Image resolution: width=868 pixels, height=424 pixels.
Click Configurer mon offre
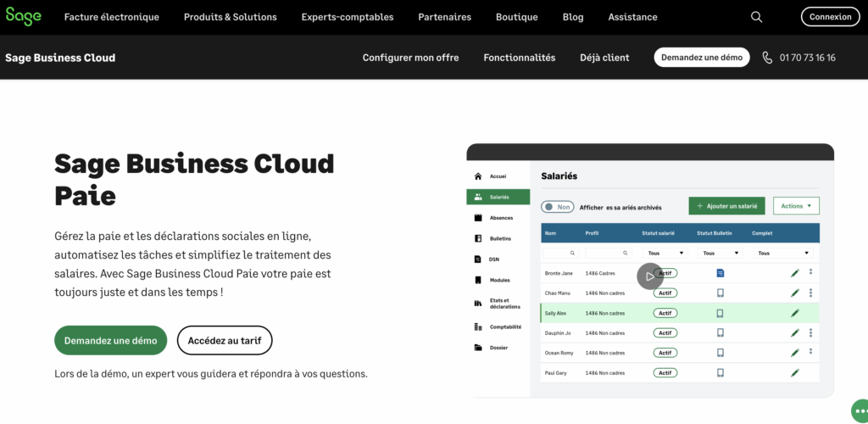pyautogui.click(x=411, y=58)
